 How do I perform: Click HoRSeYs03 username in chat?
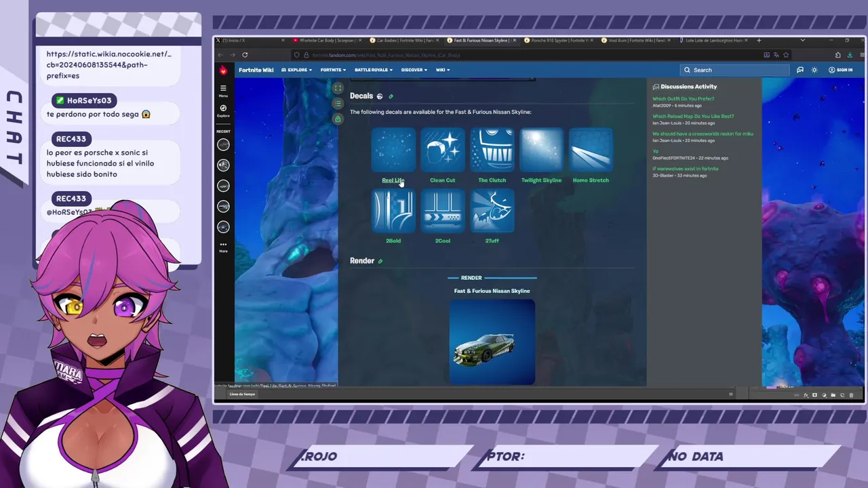(89, 100)
